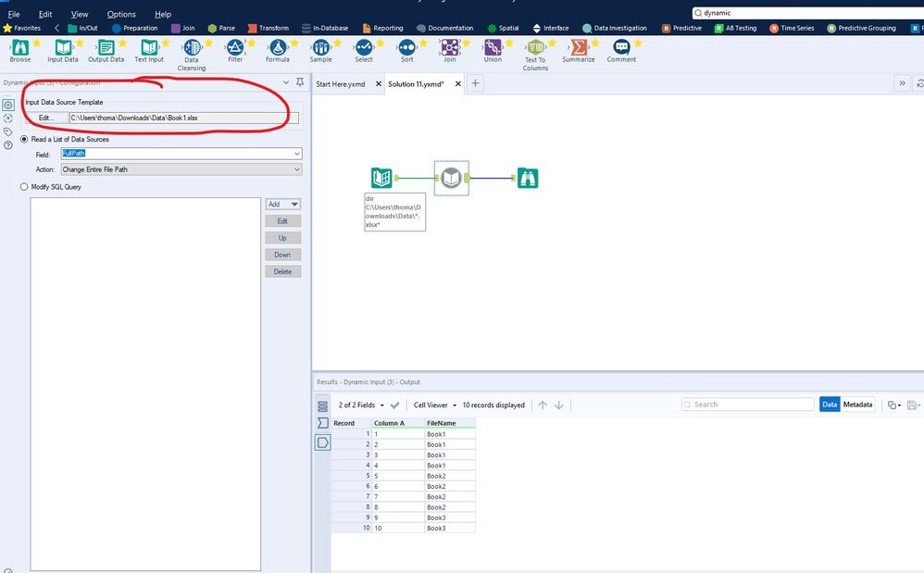Screen dimensions: 924x573
Task: Pin the configuration window
Action: pyautogui.click(x=300, y=81)
